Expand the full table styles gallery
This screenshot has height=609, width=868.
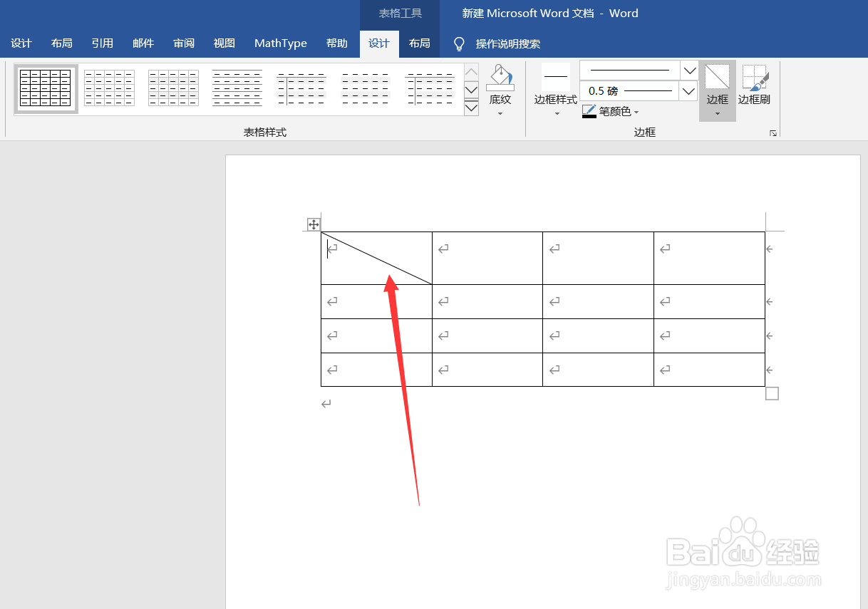pyautogui.click(x=471, y=108)
